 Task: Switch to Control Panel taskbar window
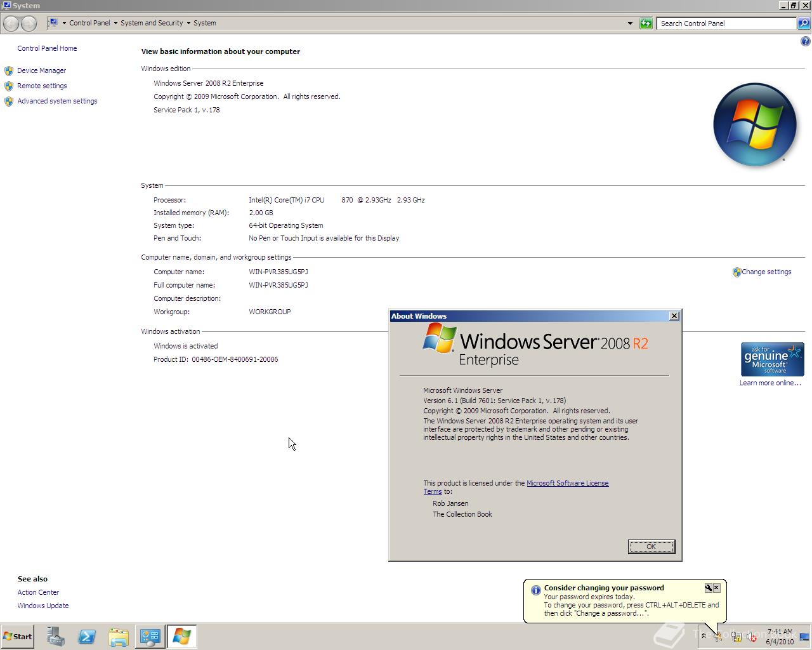[x=150, y=637]
